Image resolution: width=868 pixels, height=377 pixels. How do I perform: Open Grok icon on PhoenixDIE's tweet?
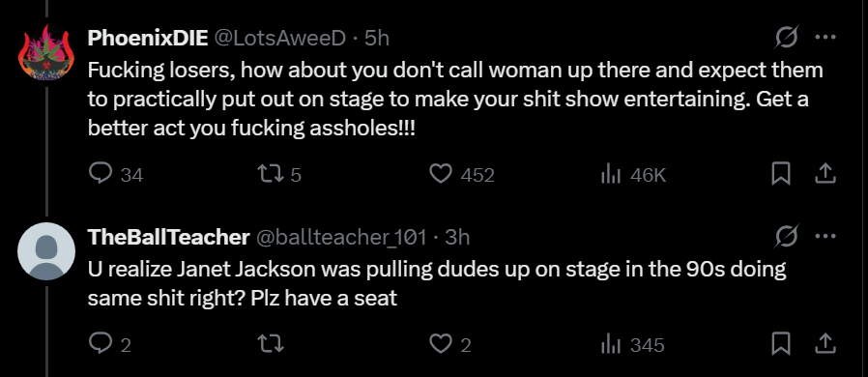coord(786,38)
